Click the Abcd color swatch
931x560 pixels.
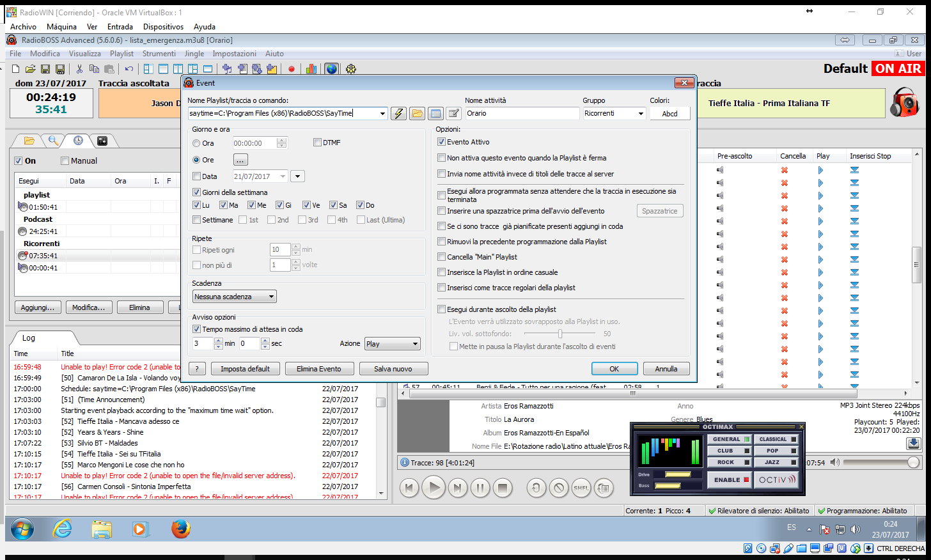pos(669,114)
